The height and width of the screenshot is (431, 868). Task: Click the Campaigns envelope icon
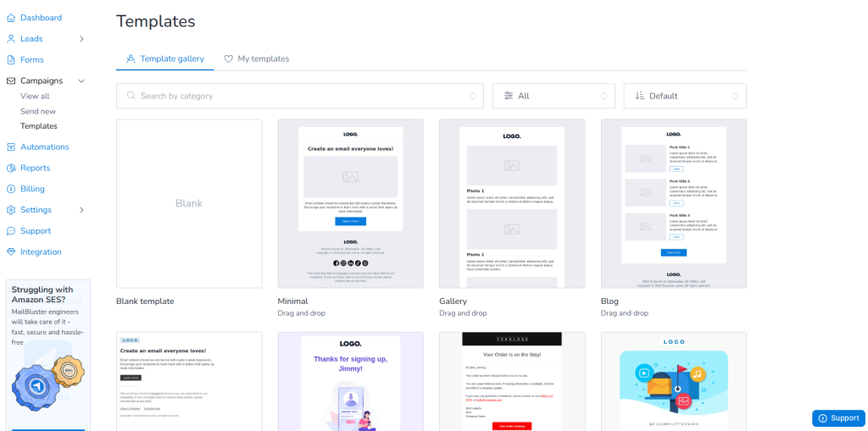10,80
